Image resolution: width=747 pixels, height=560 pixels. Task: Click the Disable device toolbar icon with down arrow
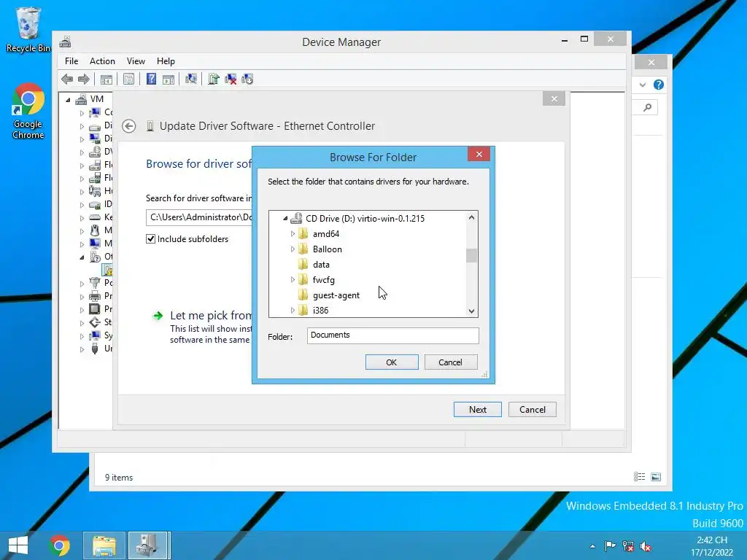247,79
